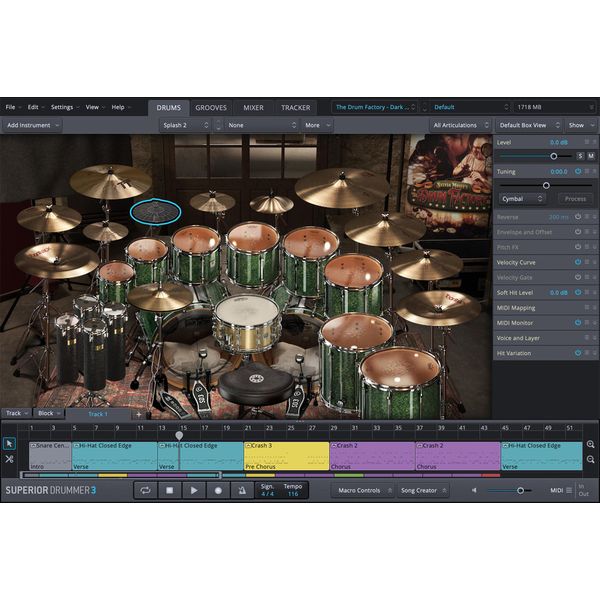This screenshot has width=600, height=600.
Task: Adjust the Tuning slider handle
Action: pyautogui.click(x=546, y=186)
